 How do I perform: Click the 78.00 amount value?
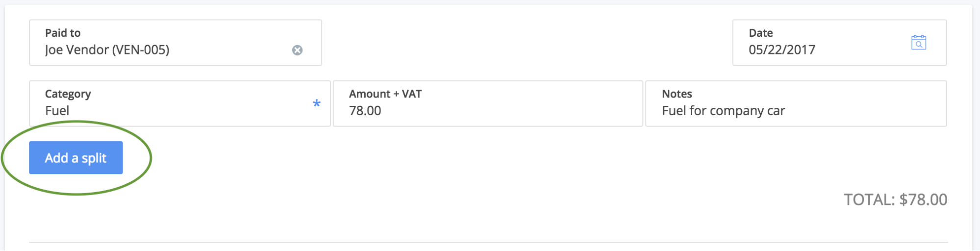tap(365, 111)
